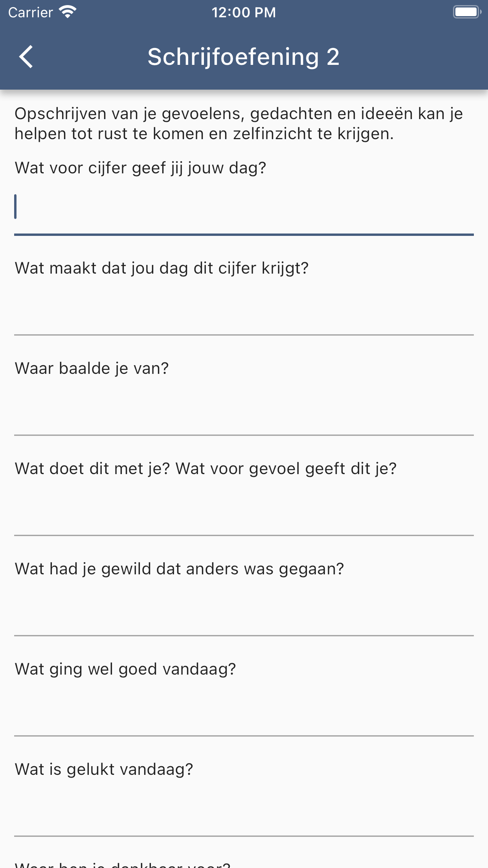Tap the 'Wat voor cijfer geef jij' question text

pos(140,168)
